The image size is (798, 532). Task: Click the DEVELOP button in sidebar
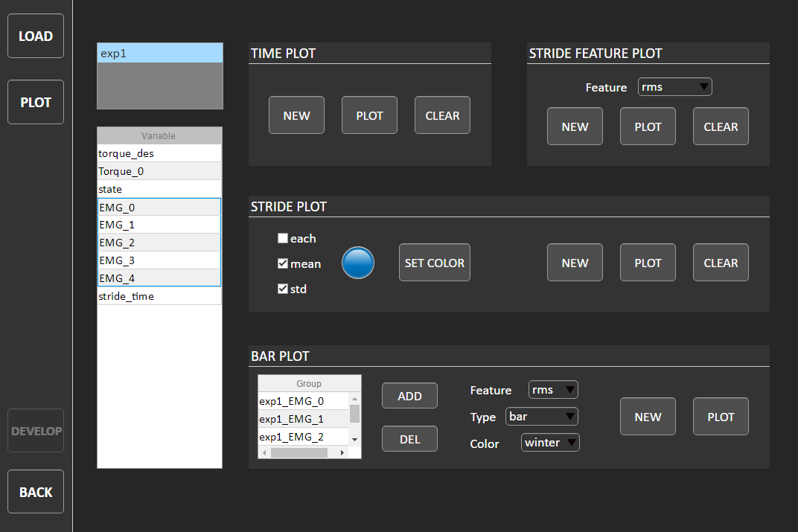36,431
